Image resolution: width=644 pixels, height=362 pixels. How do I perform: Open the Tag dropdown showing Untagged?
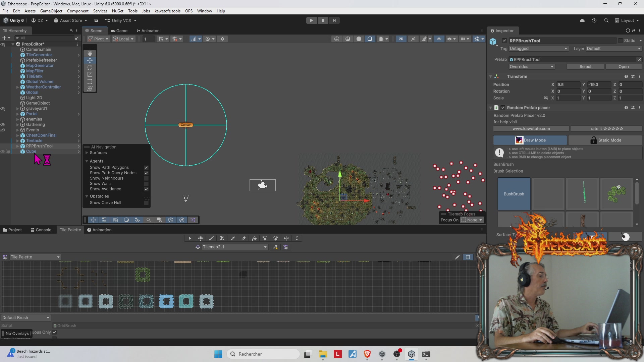pos(538,49)
